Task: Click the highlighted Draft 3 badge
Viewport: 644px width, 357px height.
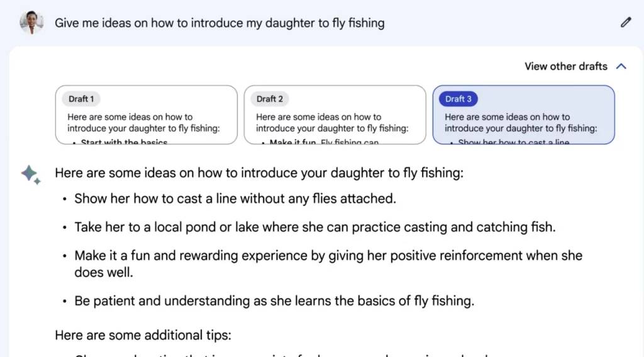Action: [458, 99]
